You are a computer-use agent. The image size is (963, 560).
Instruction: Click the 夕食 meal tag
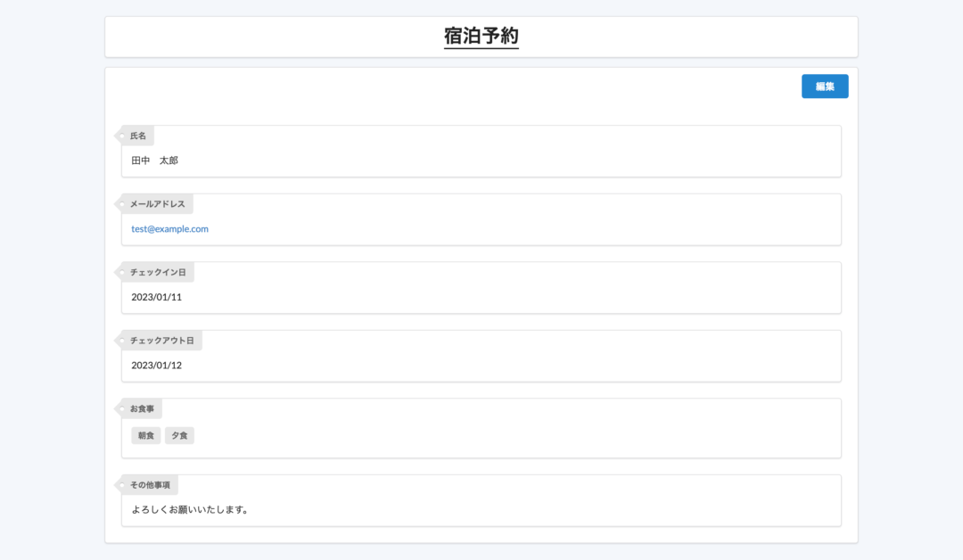[179, 436]
